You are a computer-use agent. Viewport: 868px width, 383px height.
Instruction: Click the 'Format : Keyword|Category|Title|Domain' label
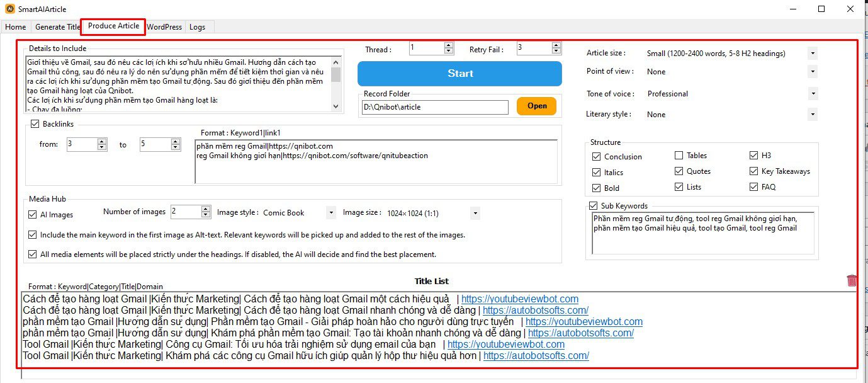(96, 287)
